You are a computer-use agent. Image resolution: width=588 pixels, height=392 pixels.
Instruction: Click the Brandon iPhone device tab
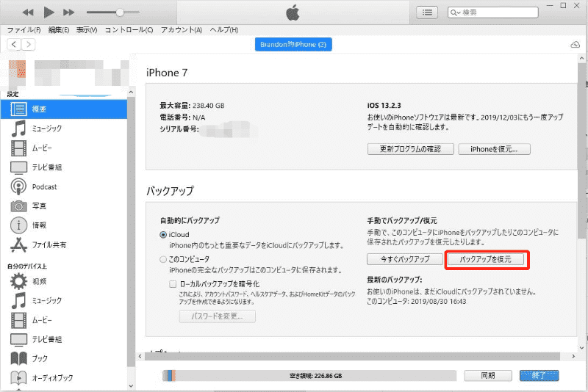pos(293,45)
